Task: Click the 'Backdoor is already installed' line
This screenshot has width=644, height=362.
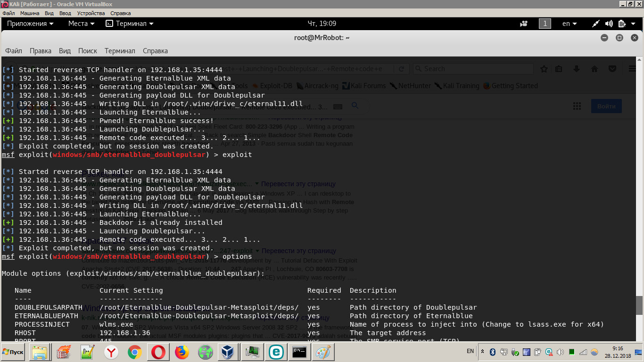Action: 112,222
